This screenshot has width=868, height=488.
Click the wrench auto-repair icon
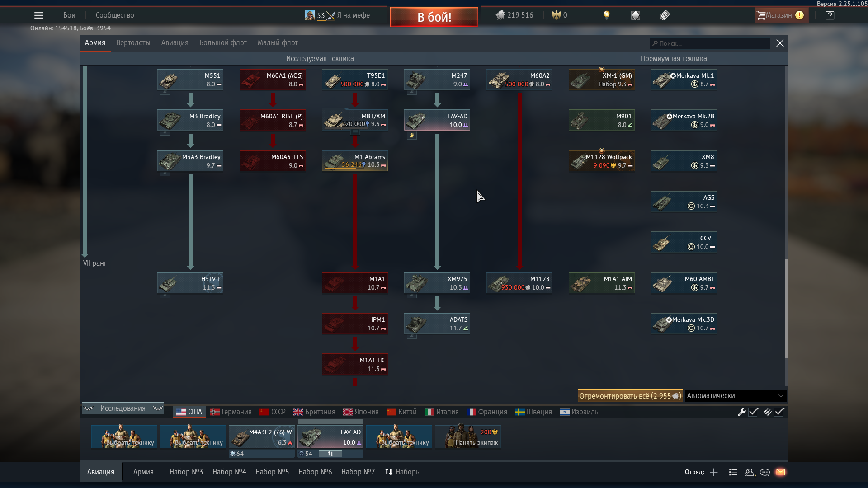pos(741,412)
